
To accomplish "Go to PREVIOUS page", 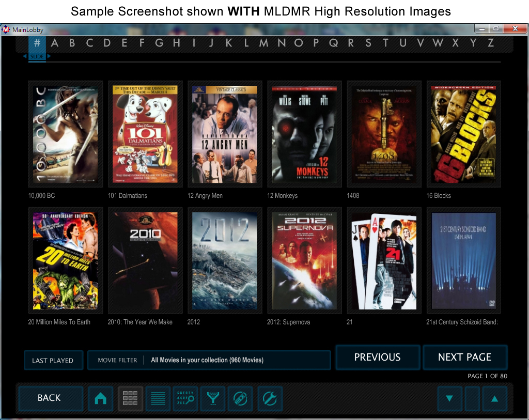I will (378, 357).
